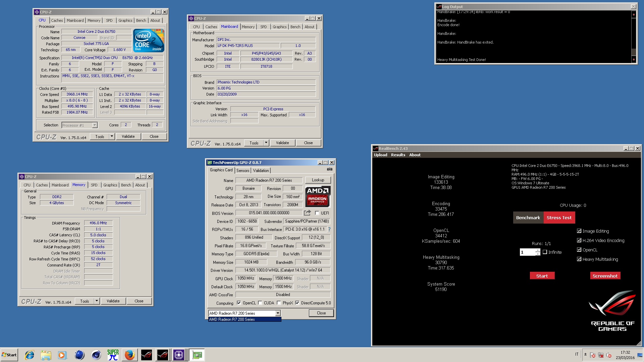Click Bus Interface question mark in GPU-Z
This screenshot has height=362, width=644.
[329, 229]
